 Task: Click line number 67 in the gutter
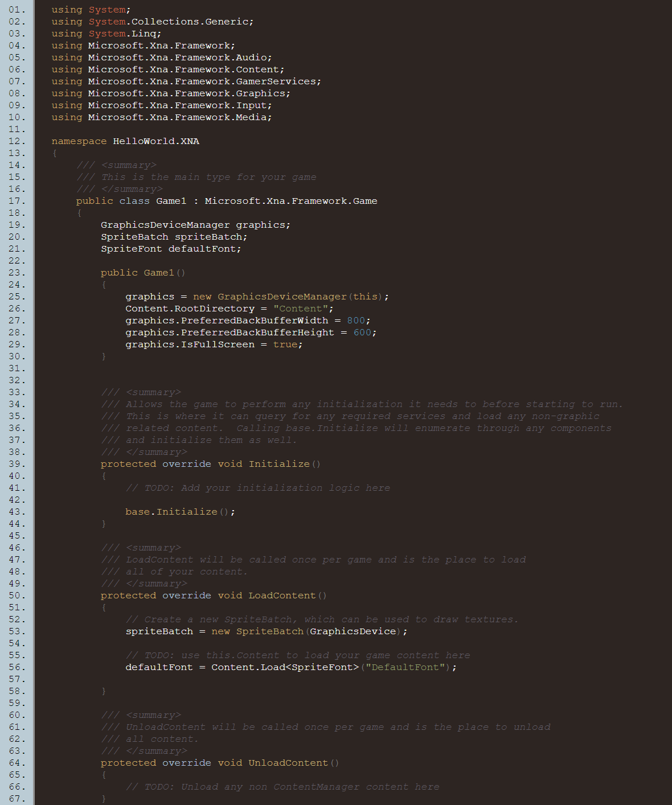click(x=17, y=799)
